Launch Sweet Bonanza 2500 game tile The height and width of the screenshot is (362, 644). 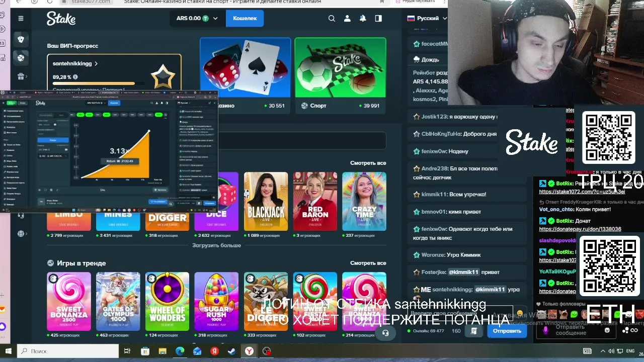69,301
